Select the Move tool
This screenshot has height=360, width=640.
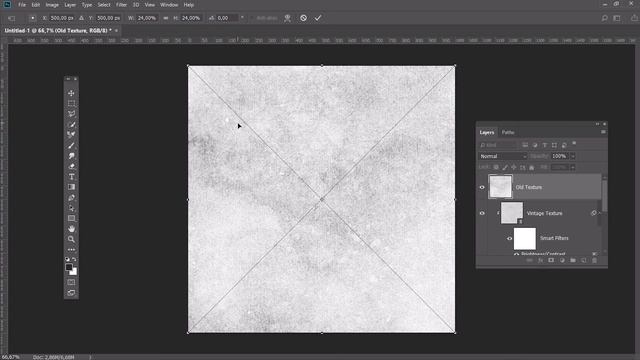[71, 93]
